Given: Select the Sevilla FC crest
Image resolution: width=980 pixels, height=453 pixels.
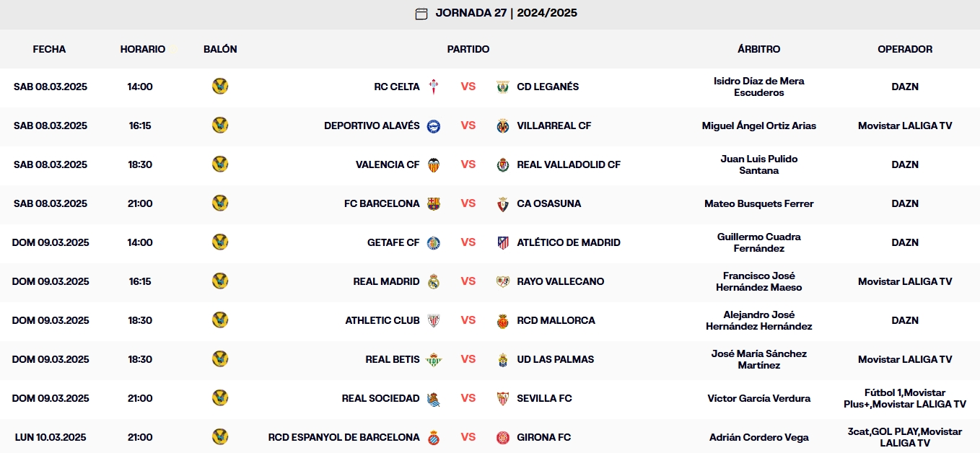Looking at the screenshot, I should (502, 398).
